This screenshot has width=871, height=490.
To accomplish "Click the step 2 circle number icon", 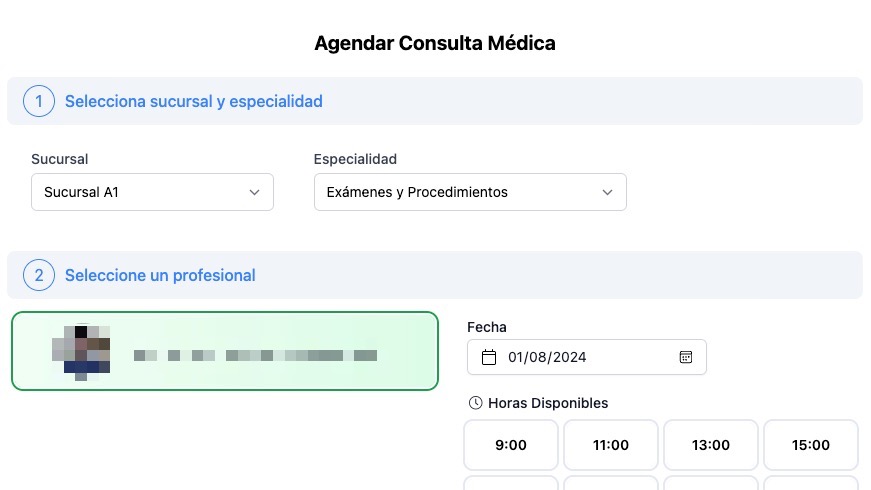I will [x=39, y=275].
